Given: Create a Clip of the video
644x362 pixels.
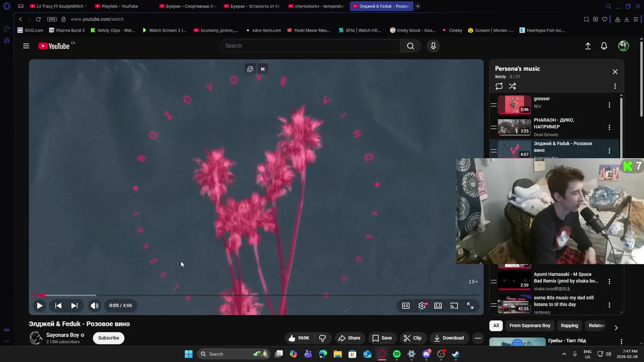Looking at the screenshot, I should point(412,338).
